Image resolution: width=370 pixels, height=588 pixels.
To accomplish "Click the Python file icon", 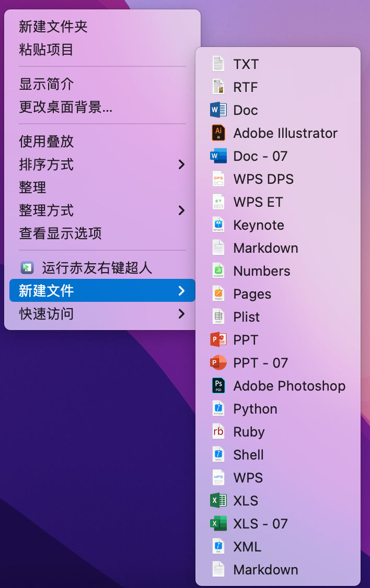I will point(218,409).
